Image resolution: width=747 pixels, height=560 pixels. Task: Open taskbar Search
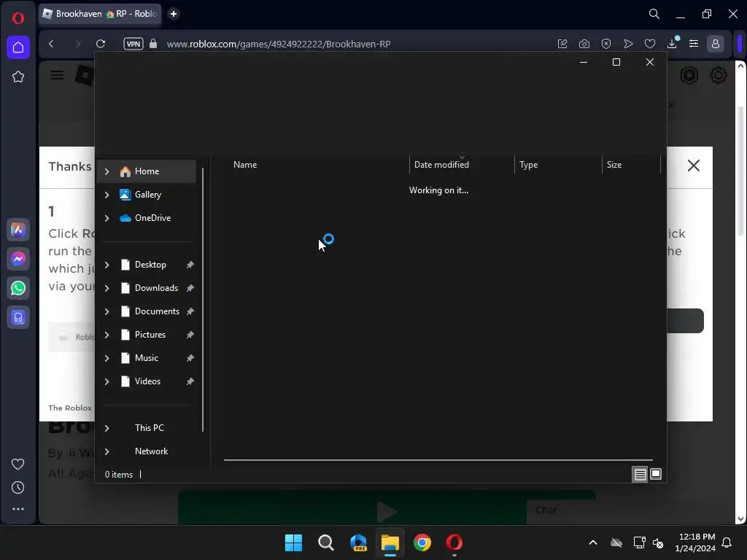click(326, 542)
